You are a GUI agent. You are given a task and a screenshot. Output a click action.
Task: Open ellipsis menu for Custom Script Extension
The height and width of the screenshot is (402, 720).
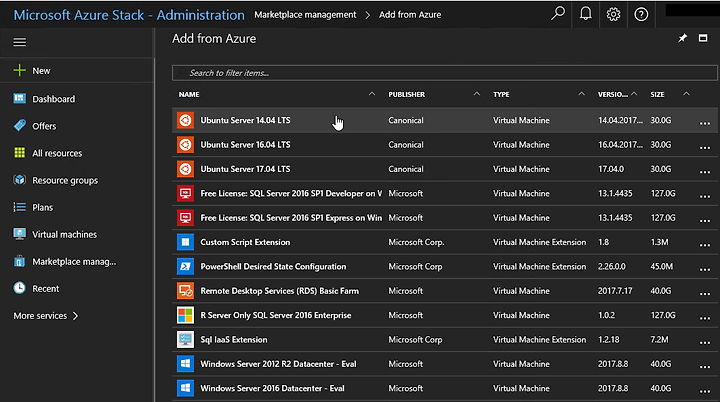point(705,245)
